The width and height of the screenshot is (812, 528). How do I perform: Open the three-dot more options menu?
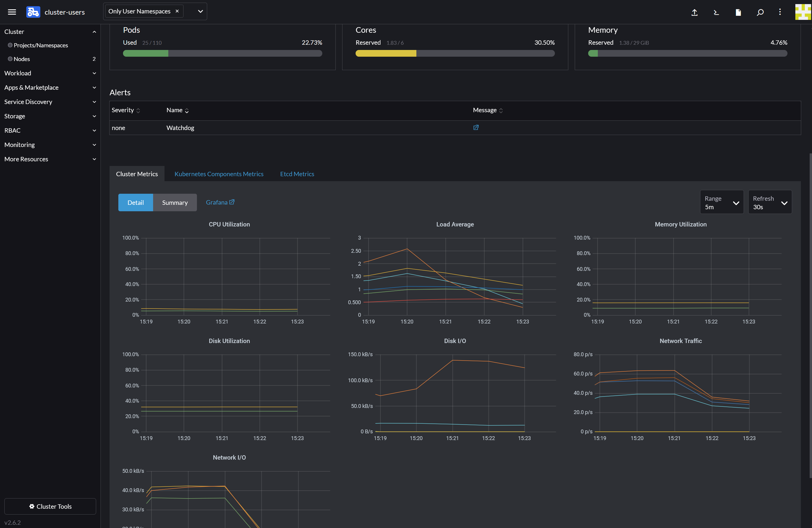780,12
